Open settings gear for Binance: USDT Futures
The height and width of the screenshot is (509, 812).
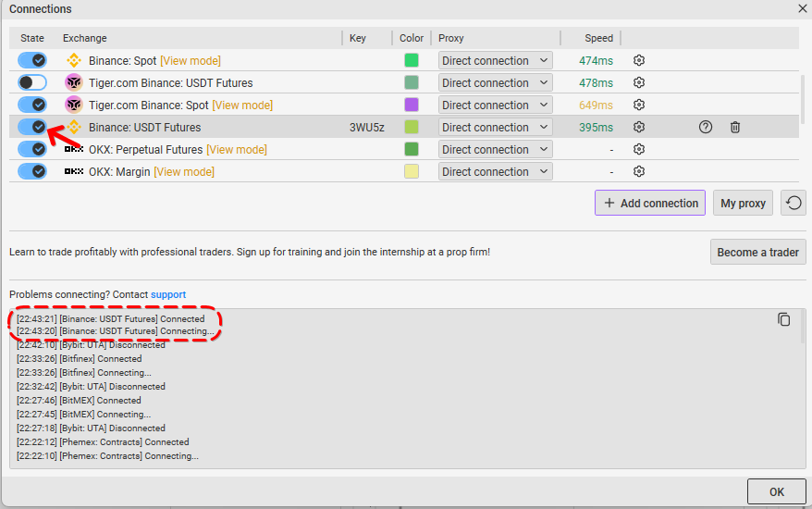point(639,128)
